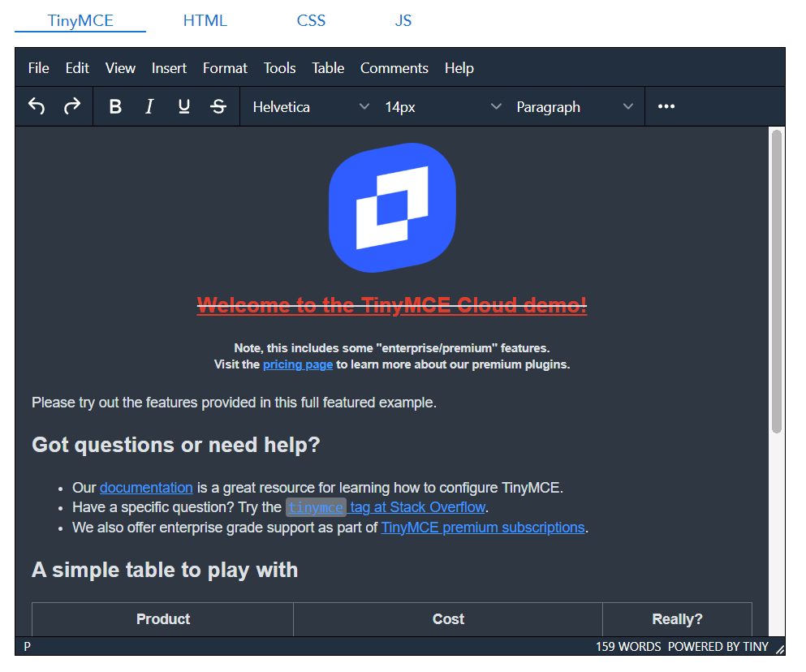Open the Tools menu
This screenshot has width=806, height=672.
pyautogui.click(x=280, y=68)
